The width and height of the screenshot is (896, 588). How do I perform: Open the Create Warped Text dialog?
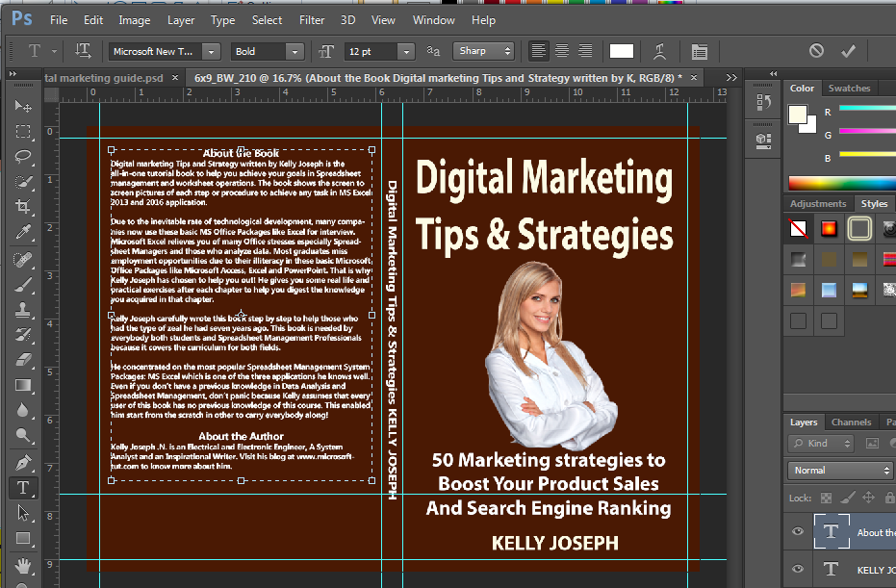click(659, 50)
